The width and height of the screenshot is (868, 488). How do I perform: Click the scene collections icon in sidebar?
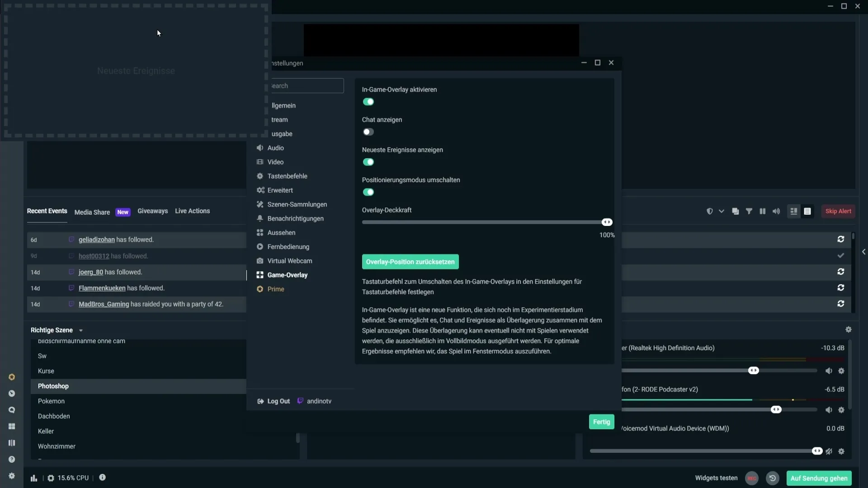[11, 426]
